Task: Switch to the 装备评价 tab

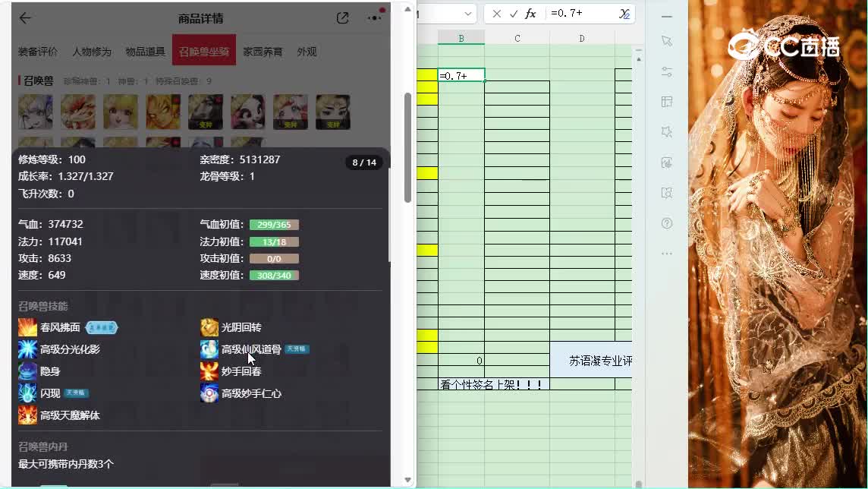Action: [38, 52]
